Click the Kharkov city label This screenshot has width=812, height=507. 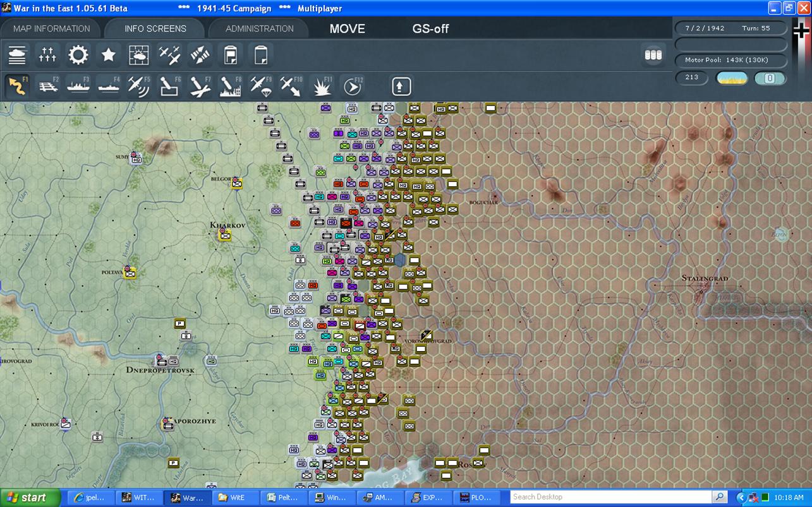tap(227, 225)
